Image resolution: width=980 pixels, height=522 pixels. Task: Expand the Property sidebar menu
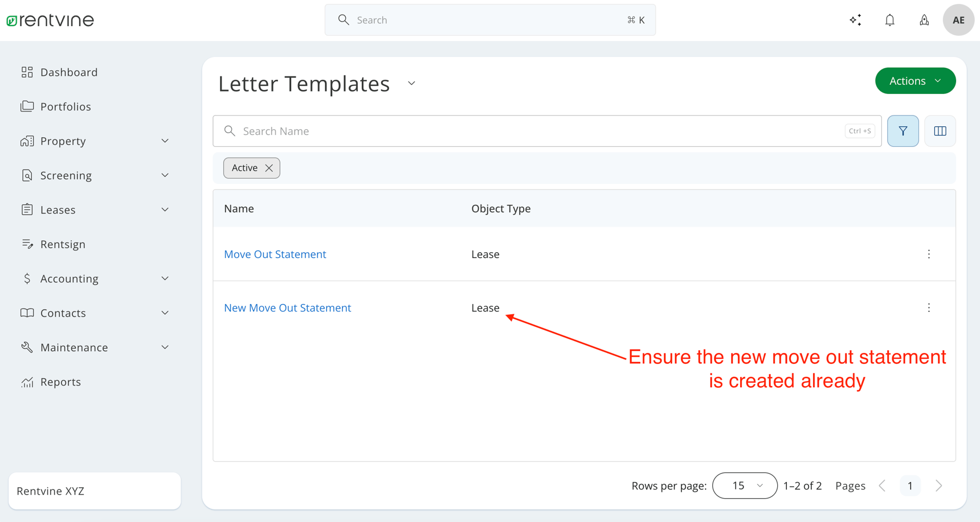[x=95, y=141]
